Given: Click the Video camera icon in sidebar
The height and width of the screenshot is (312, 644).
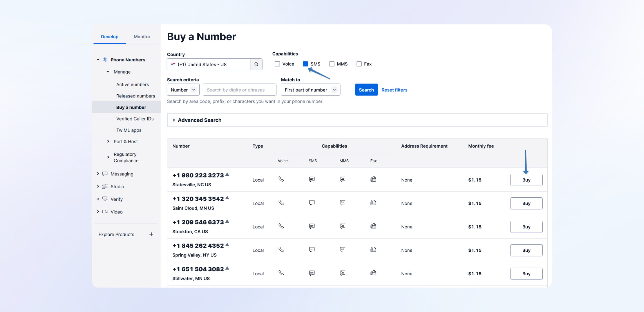Looking at the screenshot, I should pos(105,212).
